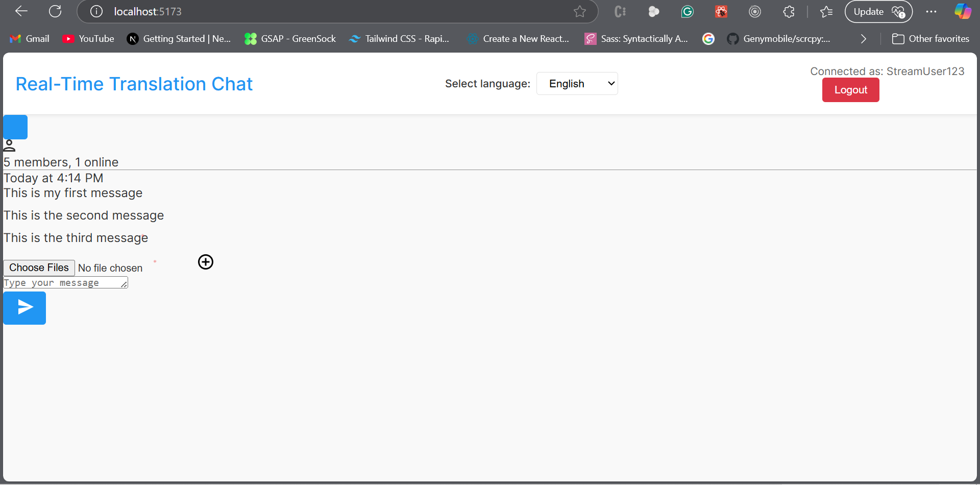
Task: Star this page as a favorite
Action: point(579,11)
